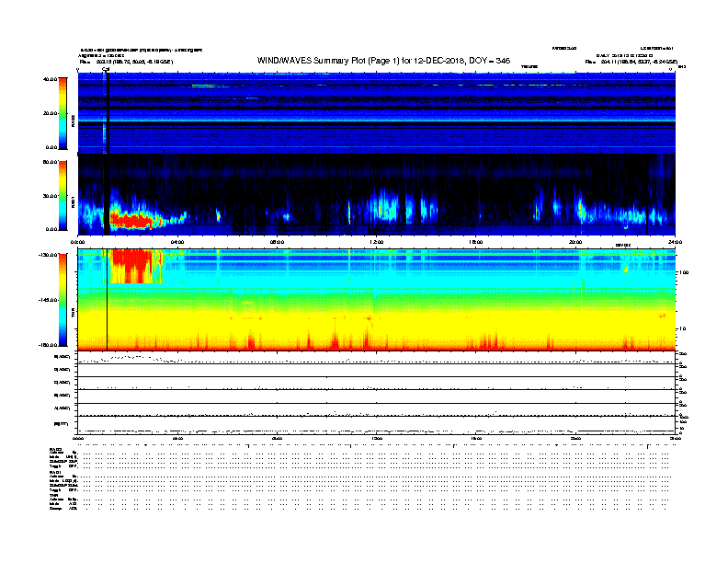Click the 30.00 label on RAD1 color scale
Viewport: 728px width, 563px height.
tap(51, 196)
